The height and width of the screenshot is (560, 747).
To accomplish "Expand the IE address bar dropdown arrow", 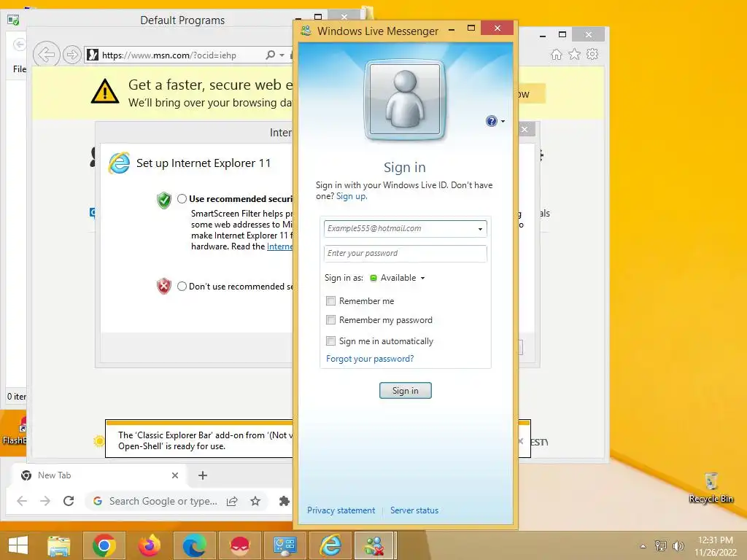I will [x=282, y=55].
